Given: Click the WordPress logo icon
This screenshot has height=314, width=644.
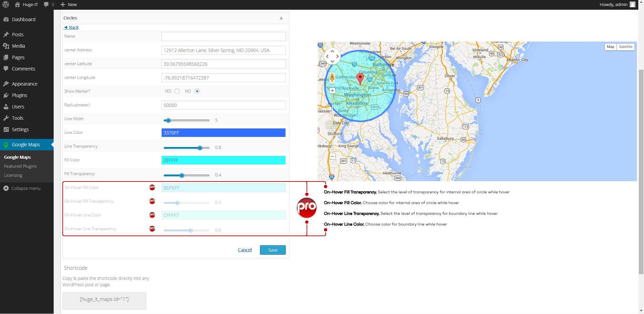Looking at the screenshot, I should (x=6, y=4).
